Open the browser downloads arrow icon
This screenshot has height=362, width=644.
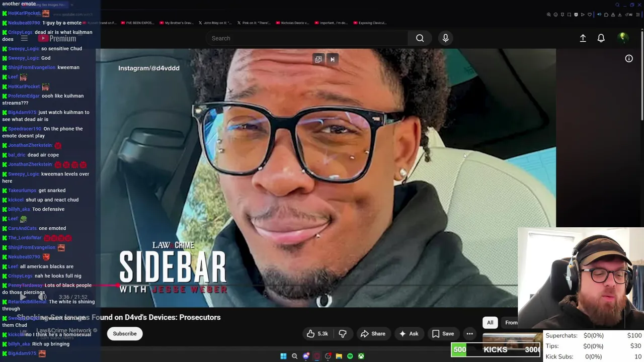pyautogui.click(x=620, y=15)
